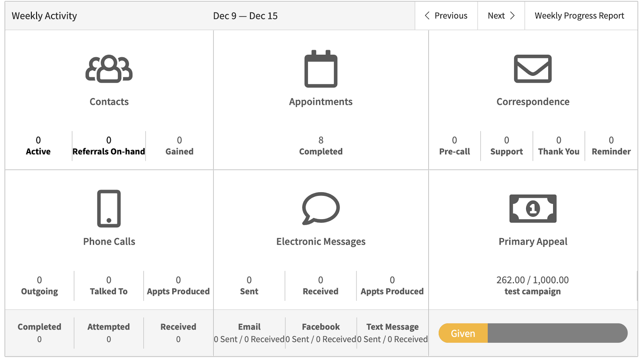Click the yellow Given progress bar segment
Screen dimensions: 644x361
(x=463, y=333)
